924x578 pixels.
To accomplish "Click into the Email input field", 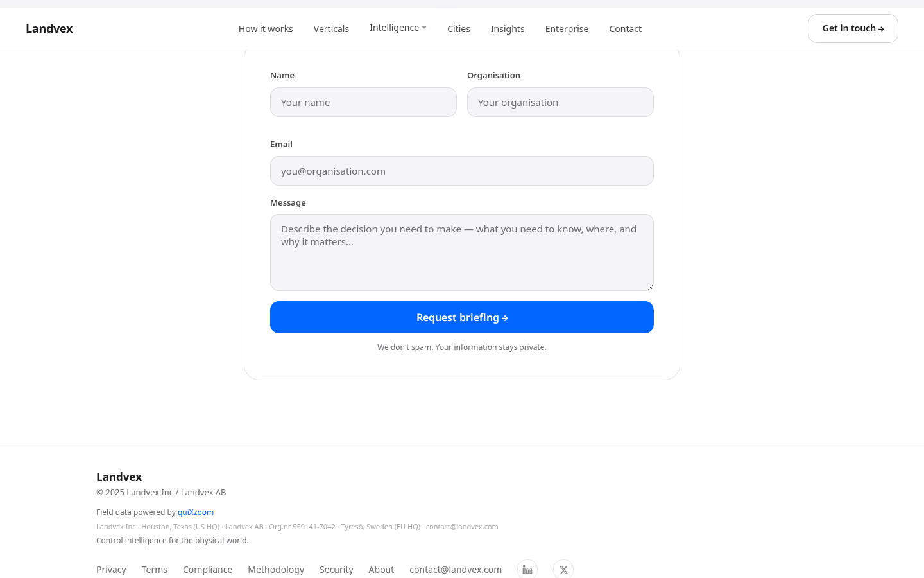I will [462, 171].
